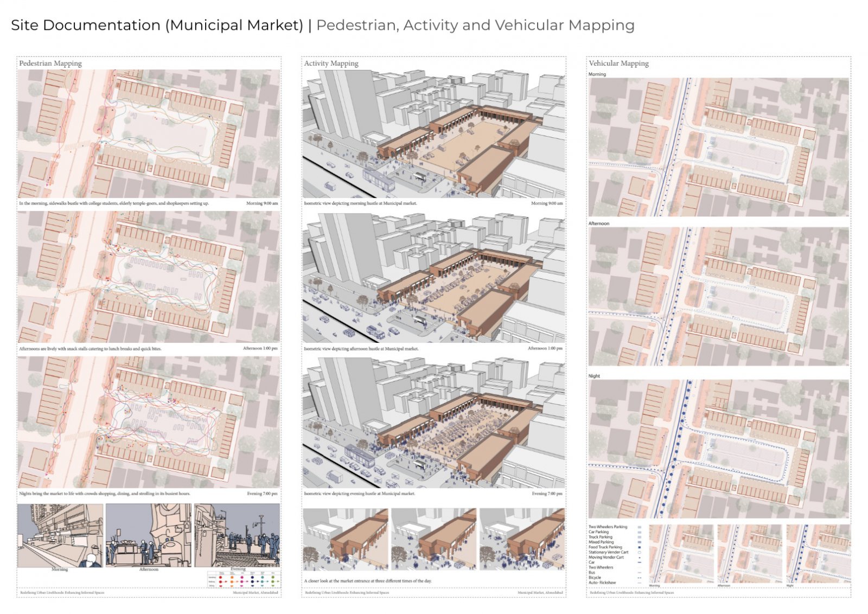
Task: Click 'Two Wheelers Parking' legend entry
Action: tap(608, 527)
